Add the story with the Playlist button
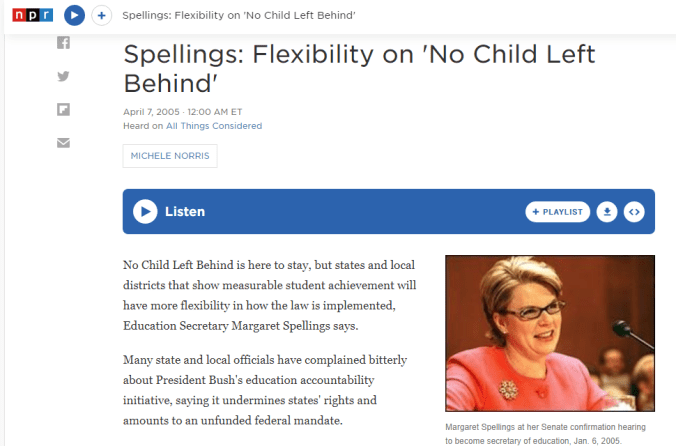 (555, 212)
